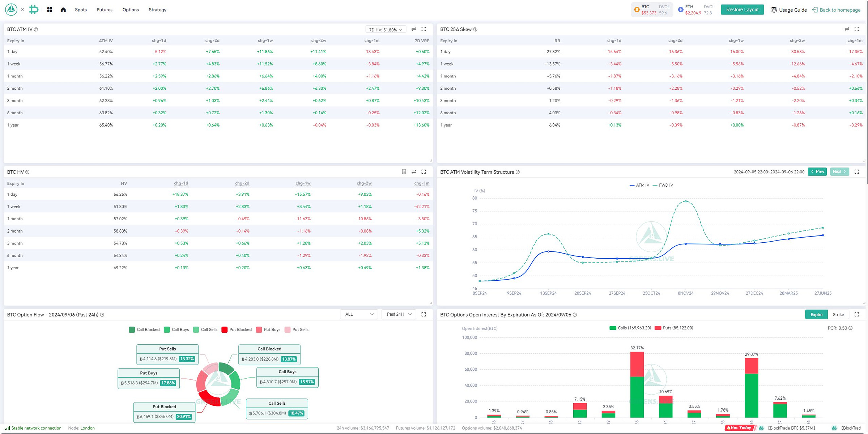Toggle Call Blocked legend item
This screenshot has height=434, width=868.
(144, 329)
